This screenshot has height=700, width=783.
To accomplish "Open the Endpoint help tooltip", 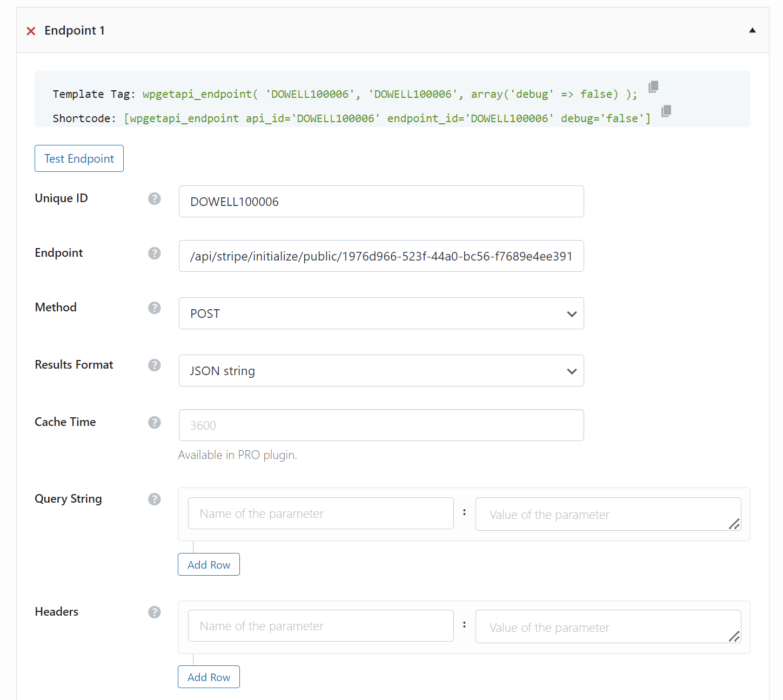I will (155, 253).
